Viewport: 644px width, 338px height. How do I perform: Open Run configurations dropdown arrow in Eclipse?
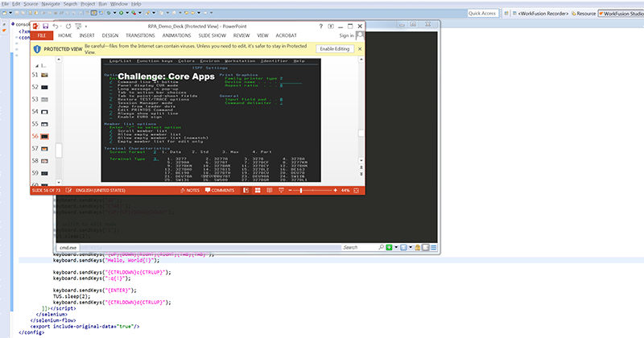coord(127,13)
